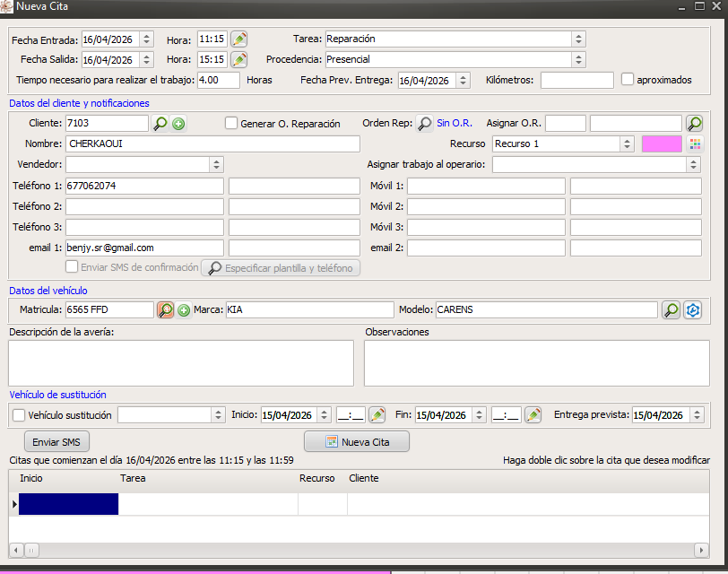Open the Tarea dropdown showing Reparación
The image size is (728, 574).
(x=455, y=39)
